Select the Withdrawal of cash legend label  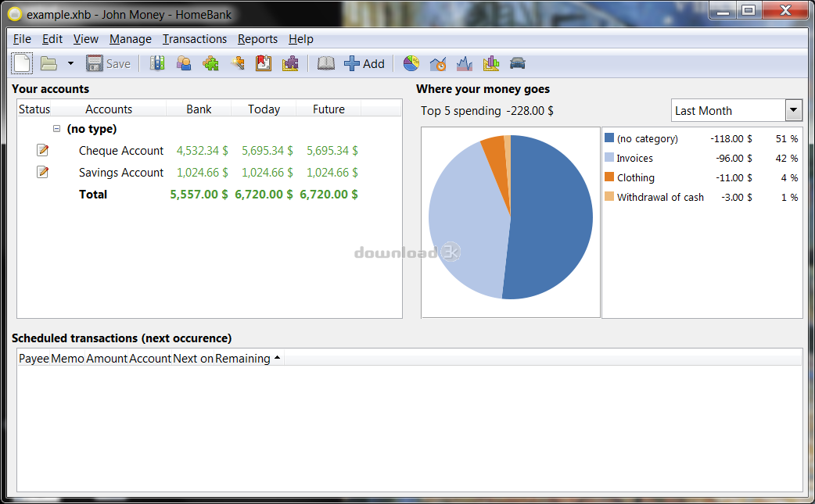(660, 197)
